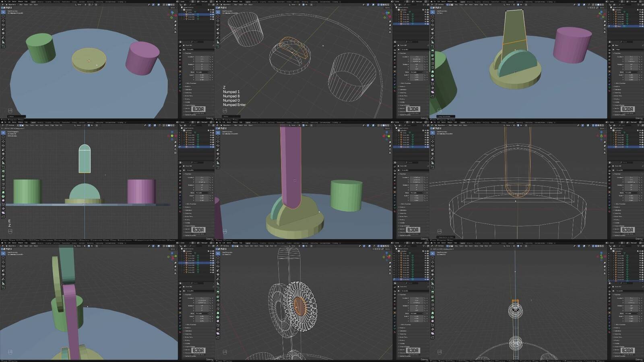644x362 pixels.
Task: Click properties search box in flat yellow disc view
Action: [197, 42]
